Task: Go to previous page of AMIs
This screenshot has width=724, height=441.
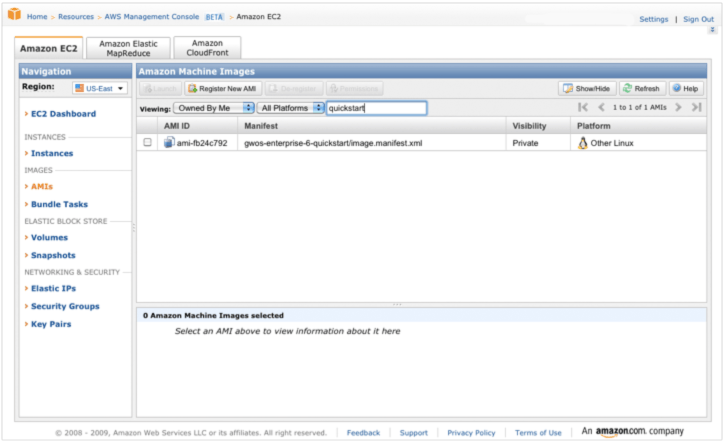Action: (x=601, y=107)
